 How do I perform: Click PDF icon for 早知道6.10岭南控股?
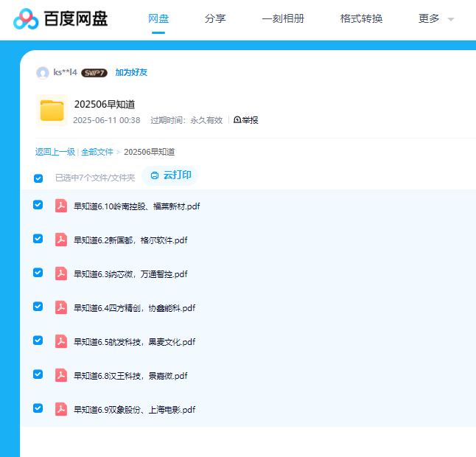click(x=61, y=206)
